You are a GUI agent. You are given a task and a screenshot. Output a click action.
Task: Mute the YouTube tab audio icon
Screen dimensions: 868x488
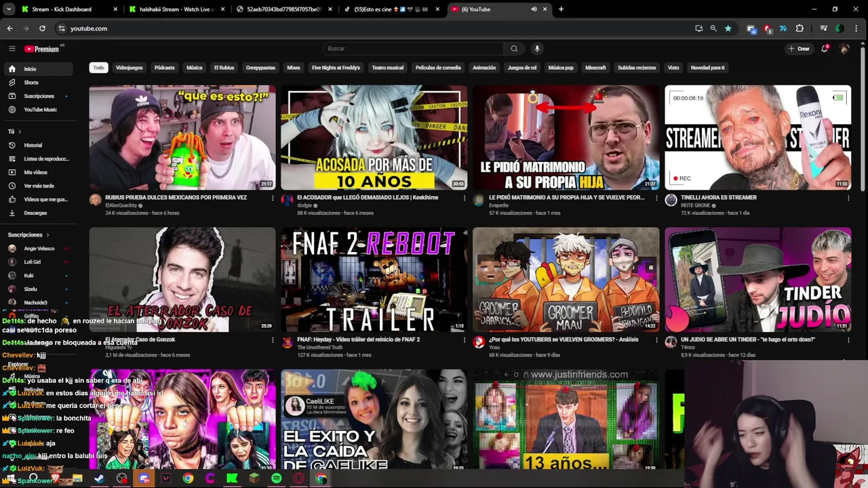click(534, 9)
